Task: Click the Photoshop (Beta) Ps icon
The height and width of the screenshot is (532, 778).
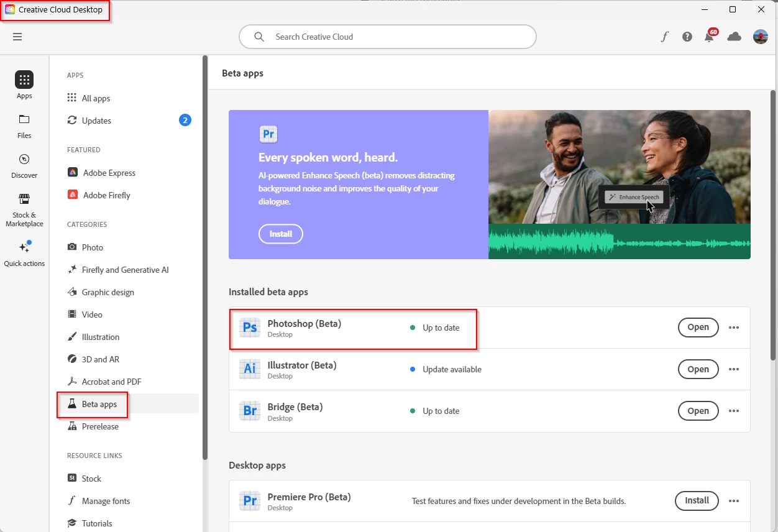Action: pos(250,328)
